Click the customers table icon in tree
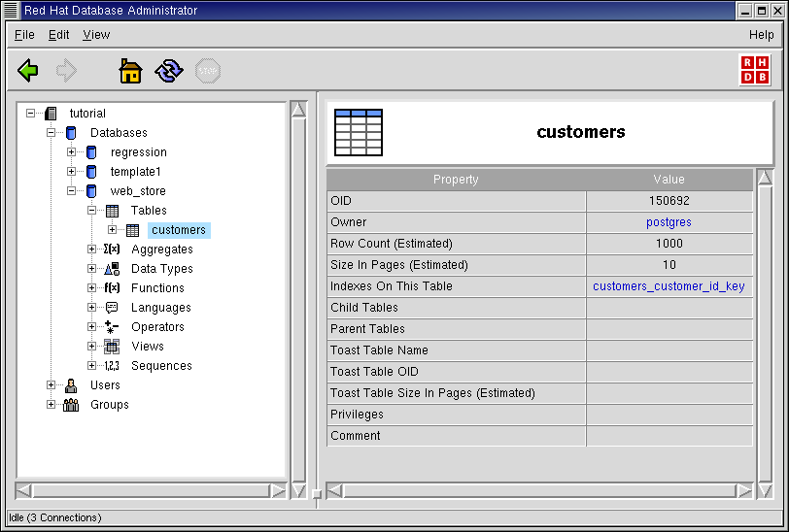 click(133, 230)
